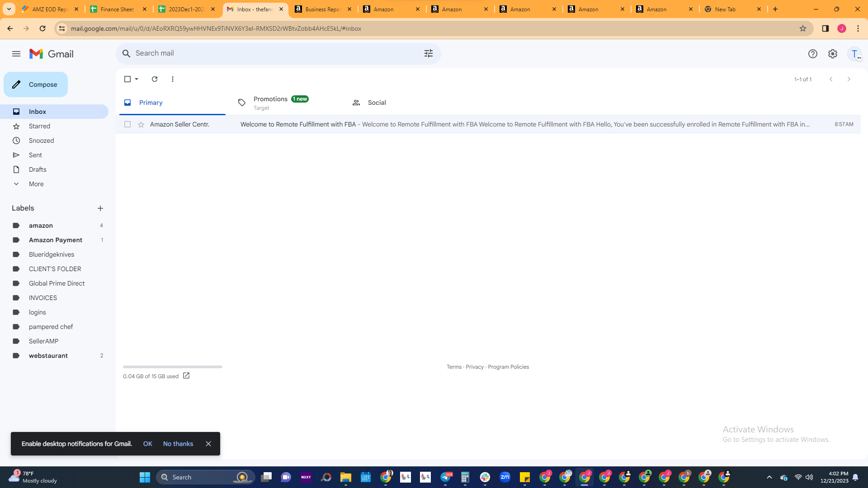Decline notifications with No thanks
Viewport: 868px width, 488px height.
pos(178,444)
